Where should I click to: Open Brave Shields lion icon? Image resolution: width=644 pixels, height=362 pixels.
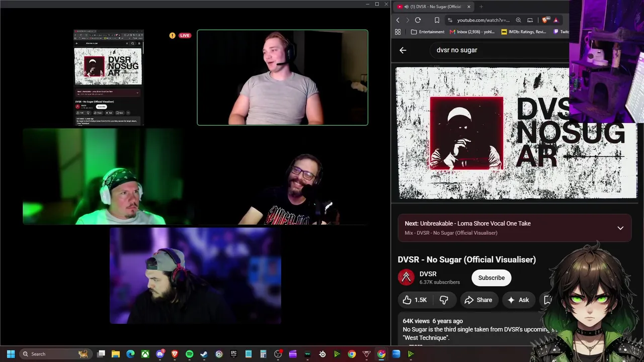click(x=545, y=20)
